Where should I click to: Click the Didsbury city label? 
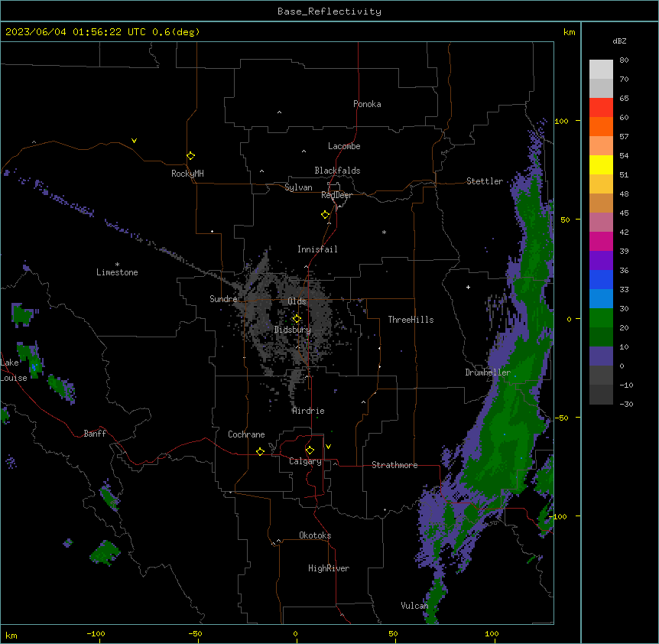click(x=293, y=330)
